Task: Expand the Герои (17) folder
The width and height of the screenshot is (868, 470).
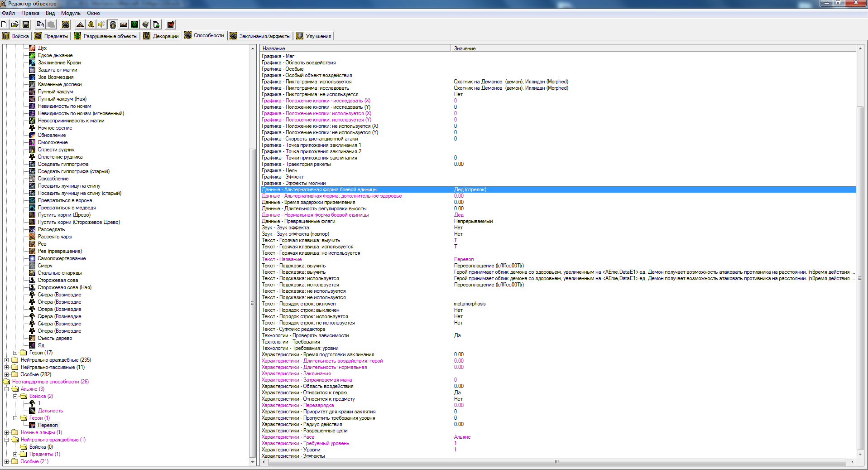Action: [15, 353]
